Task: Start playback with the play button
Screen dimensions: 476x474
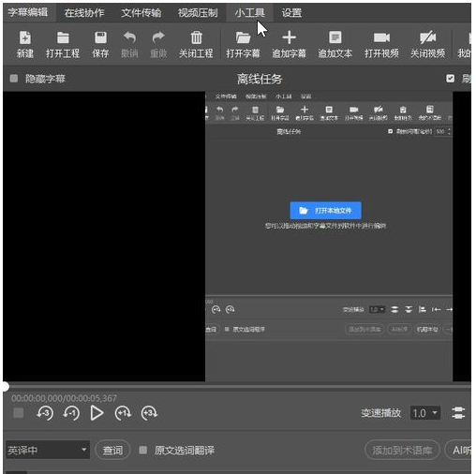Action: [97, 413]
